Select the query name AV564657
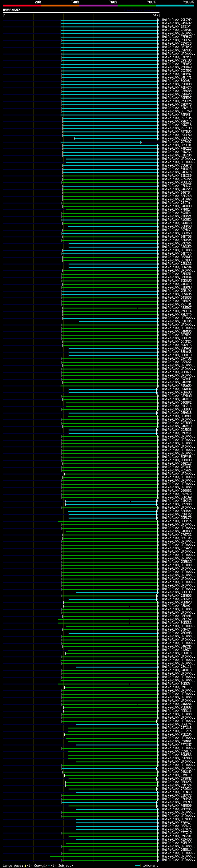 pyautogui.click(x=11, y=10)
